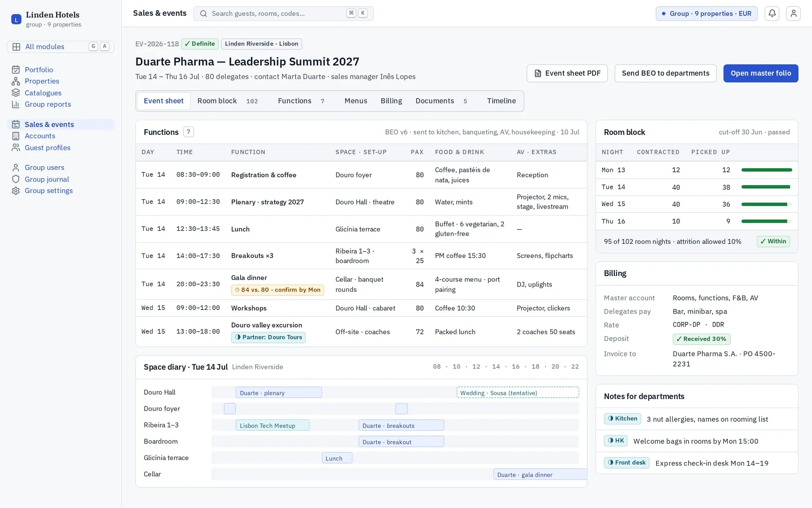Click the Duarte gala dinner diary block

click(540, 474)
